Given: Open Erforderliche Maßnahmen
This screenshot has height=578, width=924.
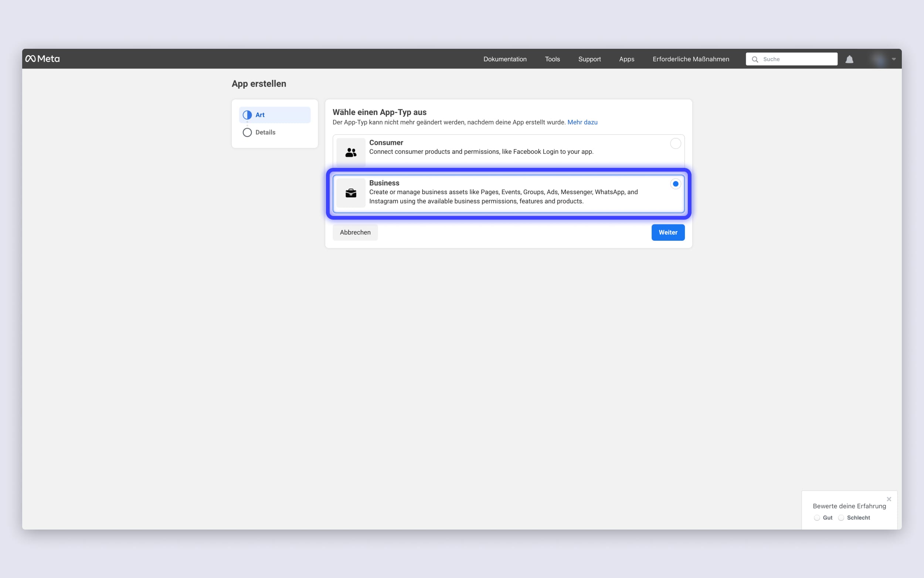Looking at the screenshot, I should click(691, 59).
